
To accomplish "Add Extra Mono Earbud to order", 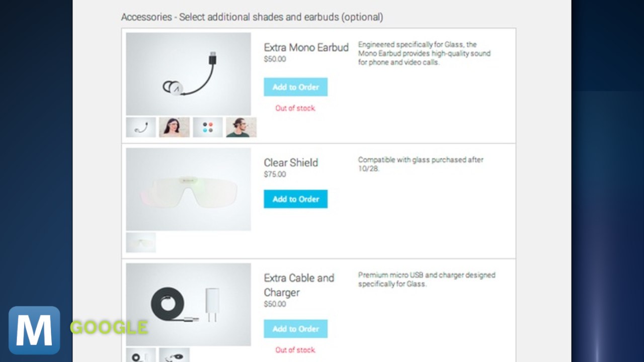I will [296, 87].
